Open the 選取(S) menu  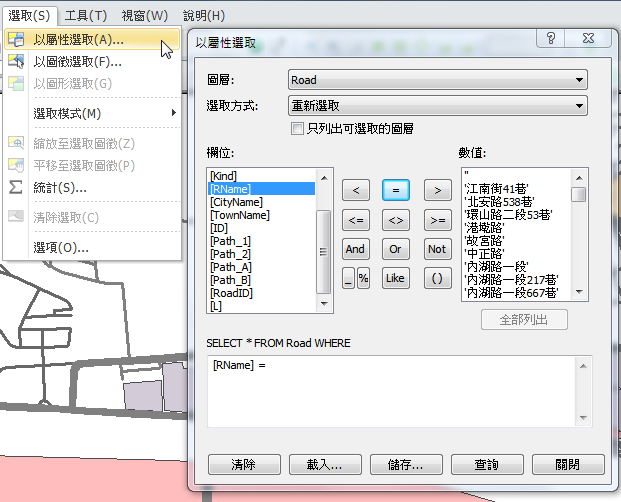pos(29,16)
